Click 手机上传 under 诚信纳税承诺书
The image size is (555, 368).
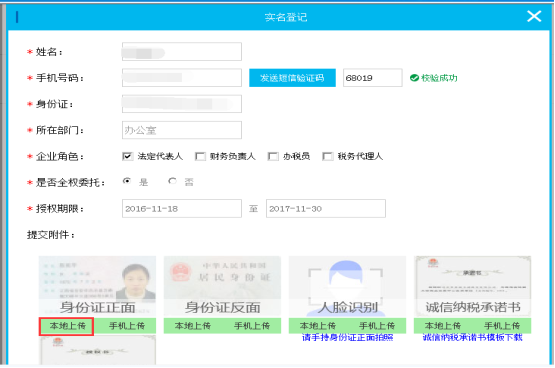[502, 326]
